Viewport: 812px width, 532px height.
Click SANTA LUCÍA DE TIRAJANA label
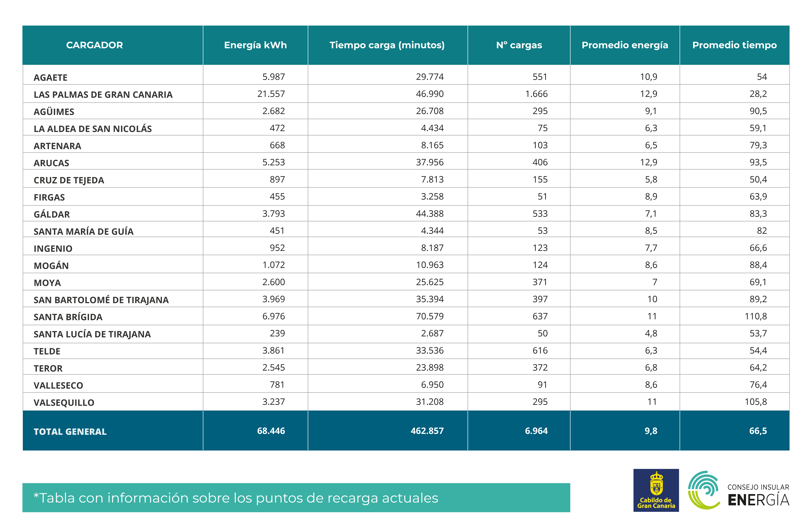(x=92, y=334)
